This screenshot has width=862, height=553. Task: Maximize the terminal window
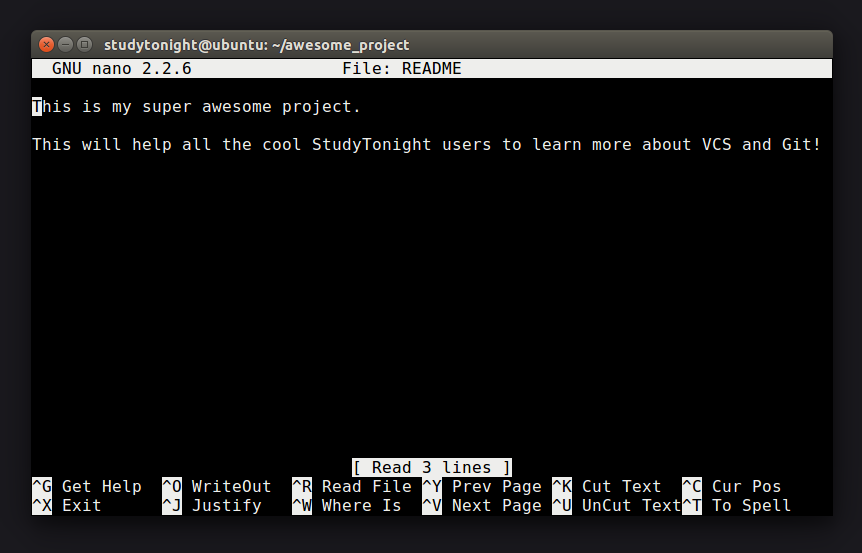pyautogui.click(x=84, y=44)
